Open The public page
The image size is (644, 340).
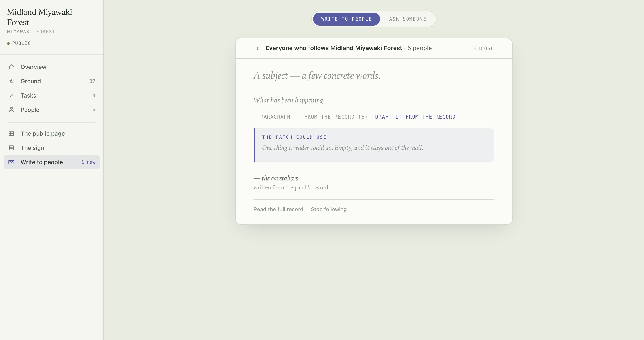pyautogui.click(x=51, y=134)
